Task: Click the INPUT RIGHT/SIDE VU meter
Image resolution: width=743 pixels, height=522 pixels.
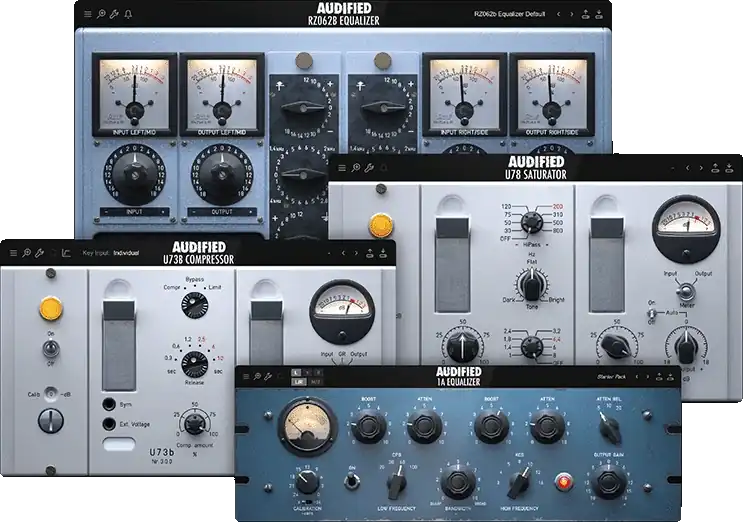Action: [464, 95]
